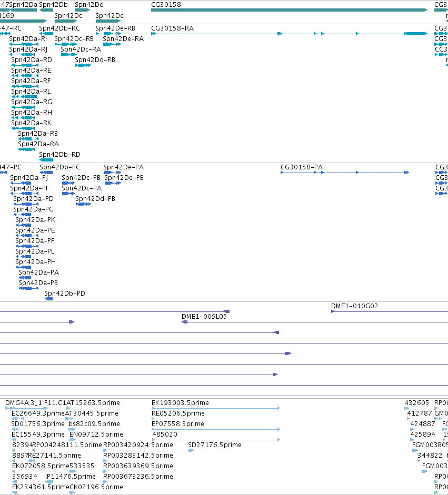Select Spn42De-RA transcript label

123,39
